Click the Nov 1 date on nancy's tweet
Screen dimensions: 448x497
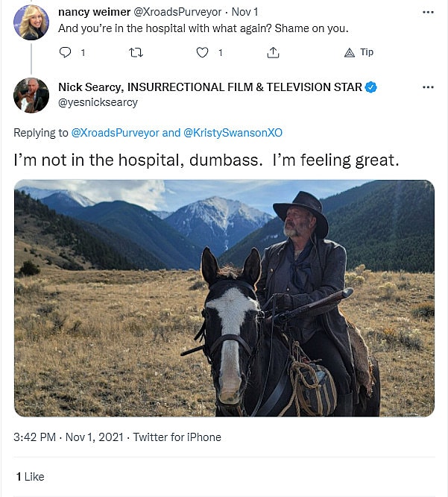tap(245, 13)
